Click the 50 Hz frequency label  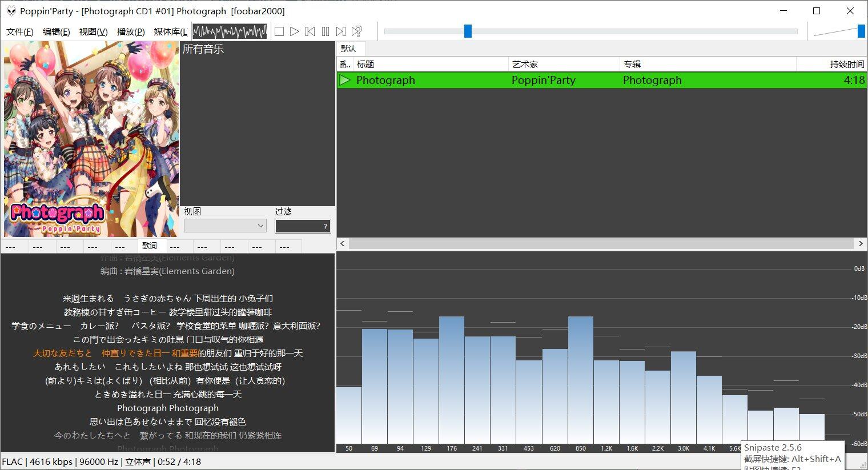(x=349, y=448)
